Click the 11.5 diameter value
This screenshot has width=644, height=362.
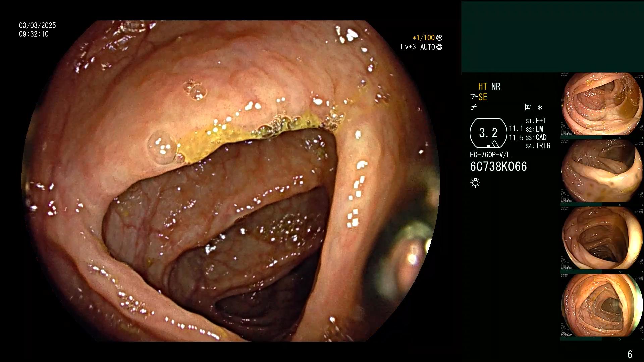point(516,138)
